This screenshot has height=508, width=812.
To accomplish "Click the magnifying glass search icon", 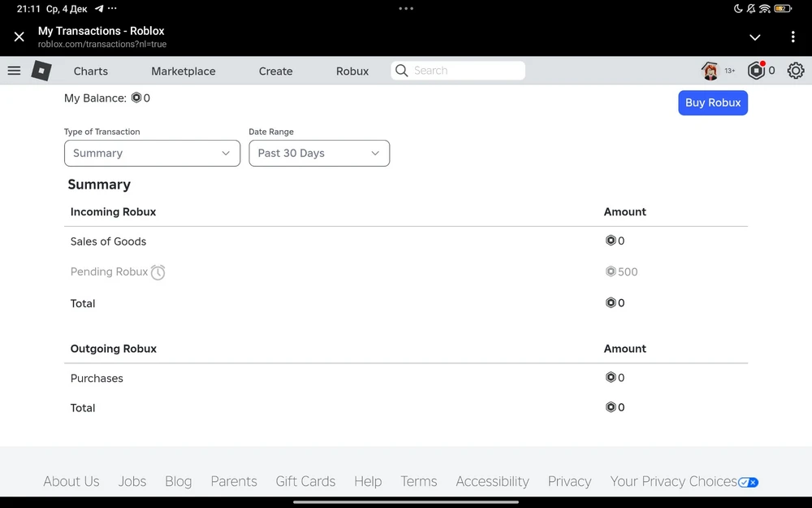I will (401, 71).
